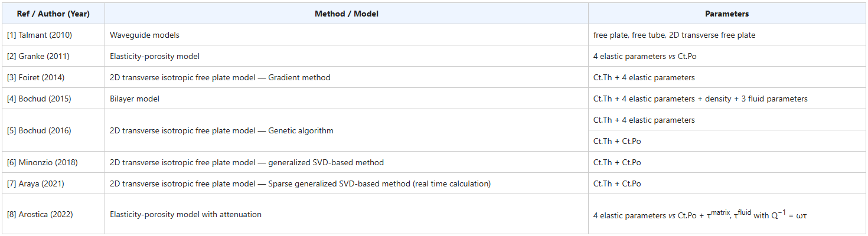
Task: Click the 'Bilayer model' method cell
Action: click(347, 99)
